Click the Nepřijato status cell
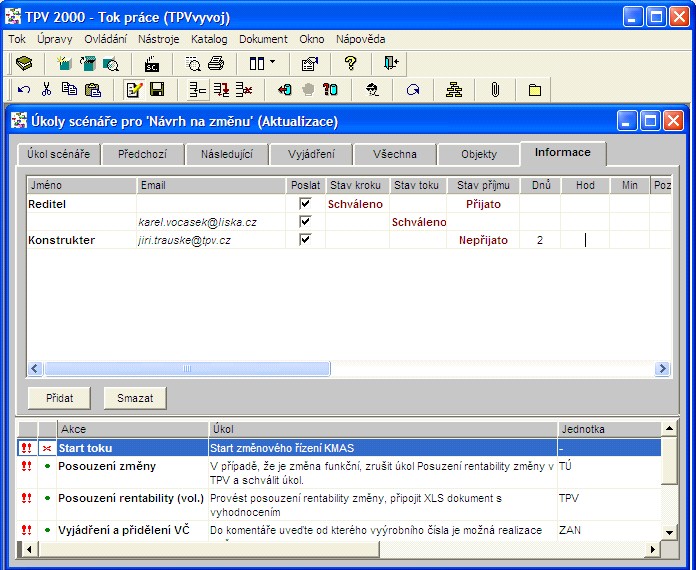 click(x=483, y=240)
